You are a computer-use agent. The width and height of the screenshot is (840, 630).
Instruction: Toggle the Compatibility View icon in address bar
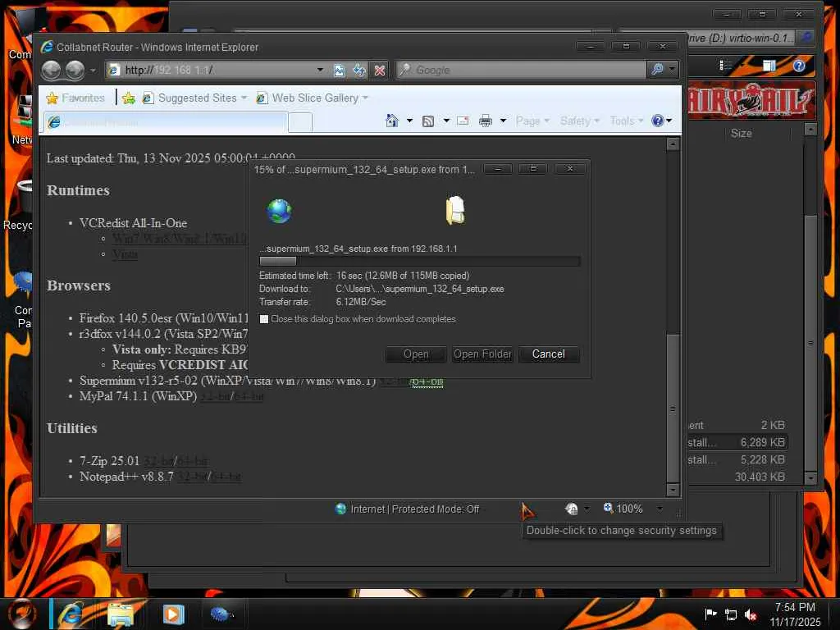pyautogui.click(x=339, y=71)
